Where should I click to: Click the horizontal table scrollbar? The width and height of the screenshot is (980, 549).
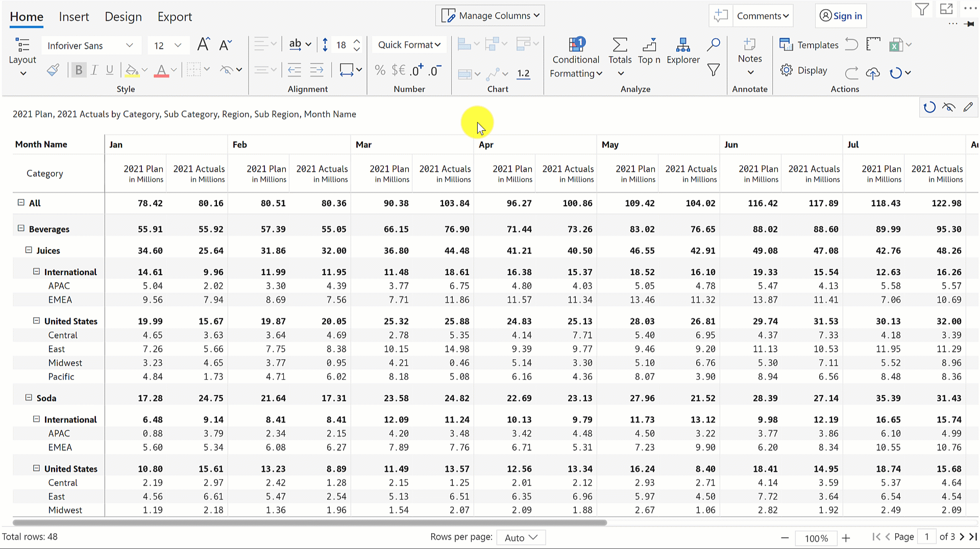click(x=310, y=522)
